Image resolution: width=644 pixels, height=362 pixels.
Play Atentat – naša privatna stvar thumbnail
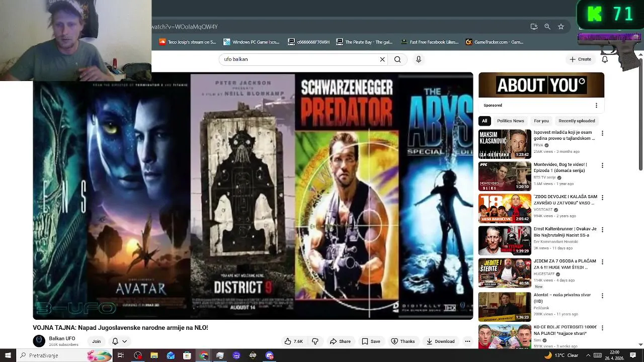tap(505, 307)
